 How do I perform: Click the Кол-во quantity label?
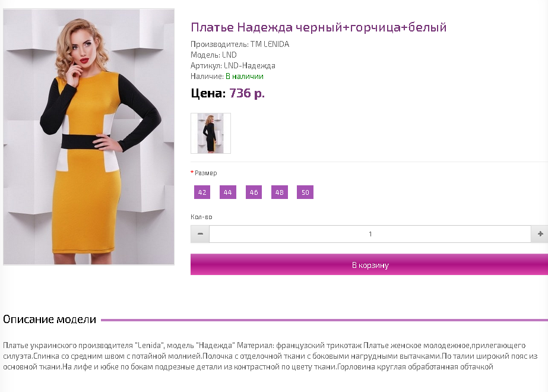(x=201, y=217)
